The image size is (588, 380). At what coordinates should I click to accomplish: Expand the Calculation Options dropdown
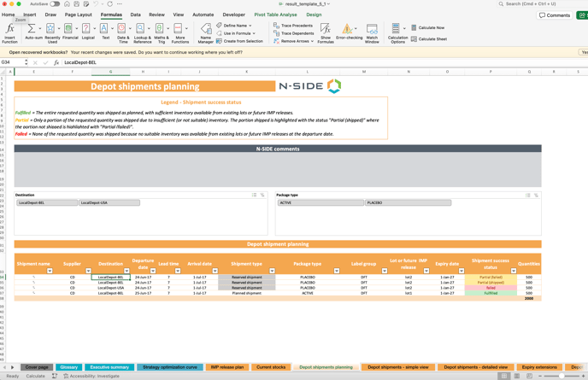(397, 32)
